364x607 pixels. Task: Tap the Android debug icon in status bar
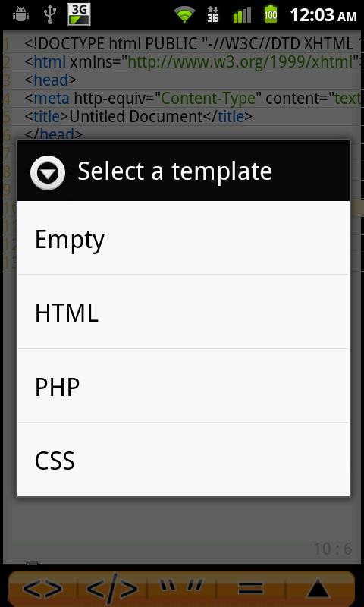(x=20, y=14)
